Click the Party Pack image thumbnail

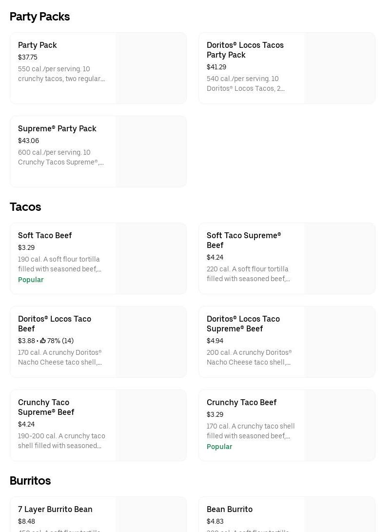(x=151, y=68)
